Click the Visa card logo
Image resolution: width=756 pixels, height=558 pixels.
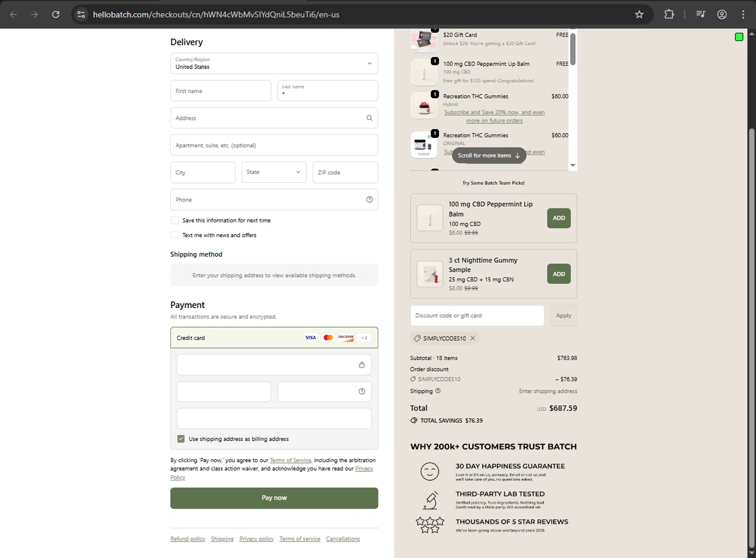[310, 338]
